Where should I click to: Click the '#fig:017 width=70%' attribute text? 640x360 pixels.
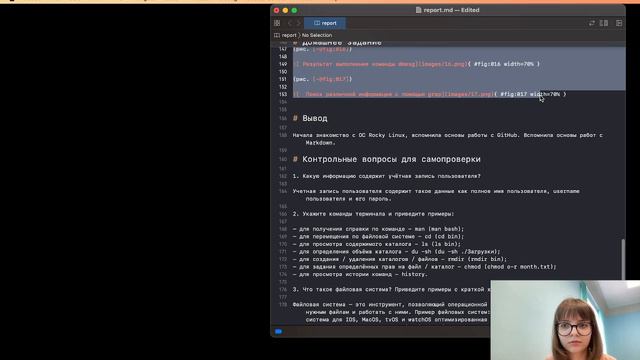[530, 94]
